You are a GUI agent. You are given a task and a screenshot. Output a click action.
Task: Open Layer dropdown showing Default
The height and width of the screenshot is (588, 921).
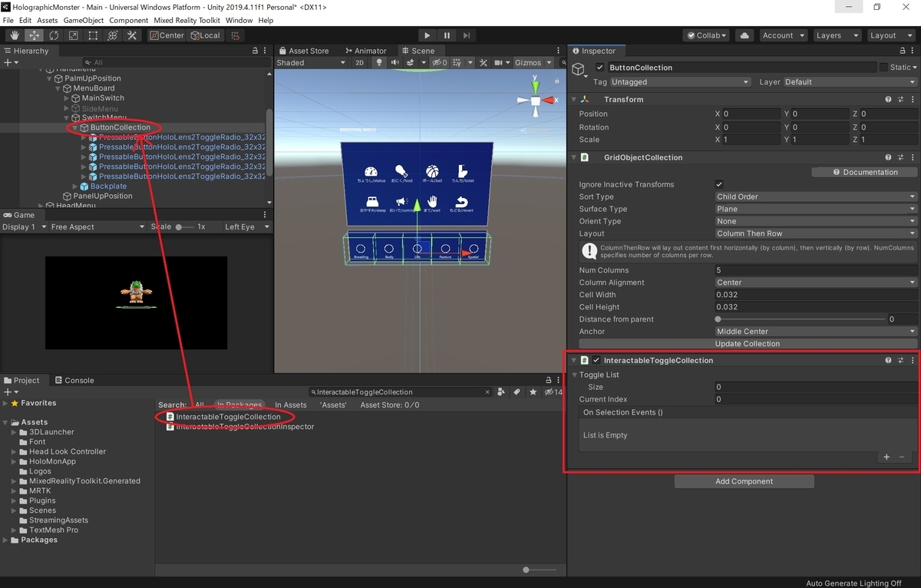[850, 82]
